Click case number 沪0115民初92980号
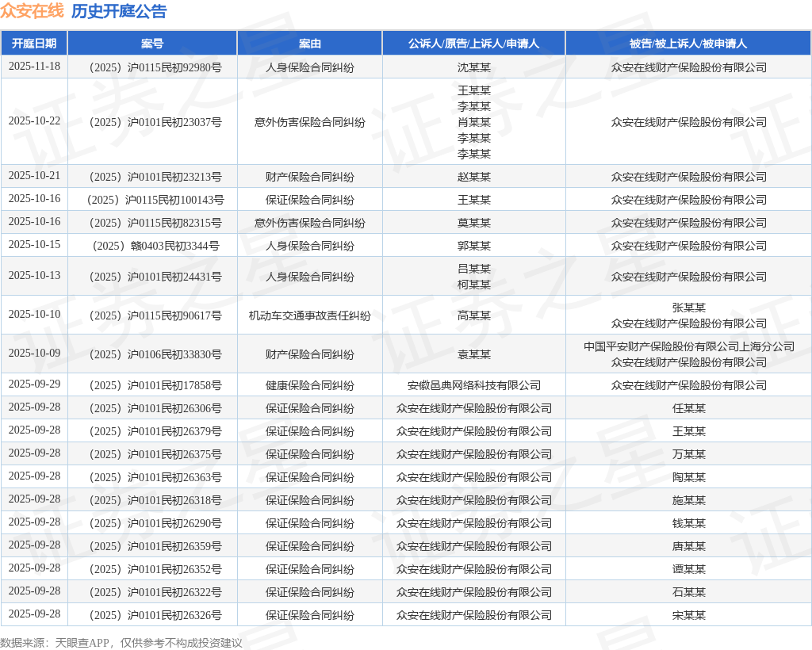The width and height of the screenshot is (812, 650). coord(155,67)
